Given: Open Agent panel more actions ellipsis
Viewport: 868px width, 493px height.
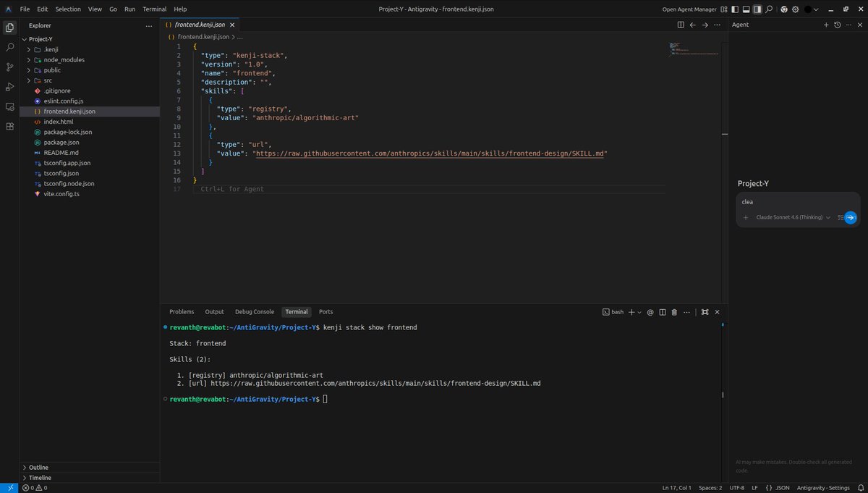Looking at the screenshot, I should coord(848,25).
